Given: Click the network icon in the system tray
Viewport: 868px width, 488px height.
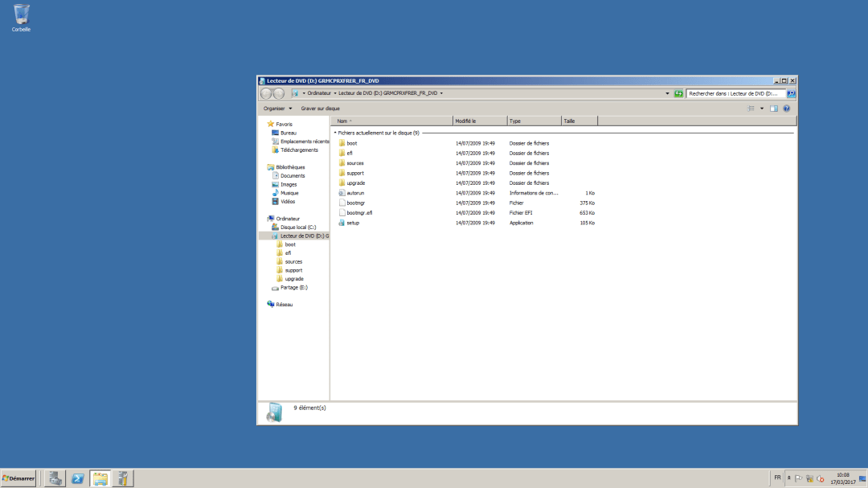Looking at the screenshot, I should pyautogui.click(x=809, y=478).
